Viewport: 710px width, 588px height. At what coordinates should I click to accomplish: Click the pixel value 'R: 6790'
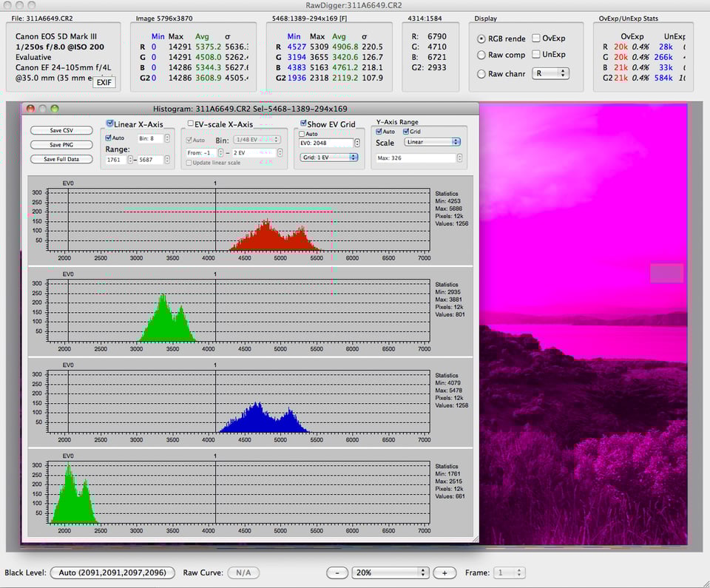429,36
